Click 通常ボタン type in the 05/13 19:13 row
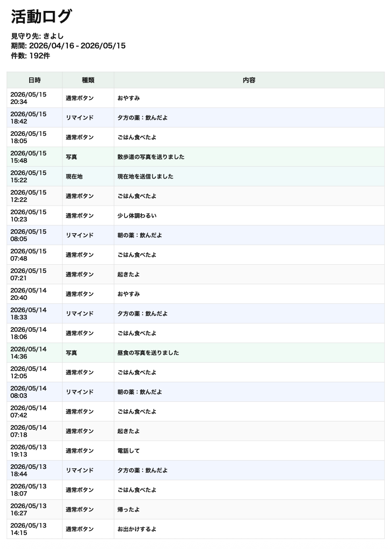 80,451
